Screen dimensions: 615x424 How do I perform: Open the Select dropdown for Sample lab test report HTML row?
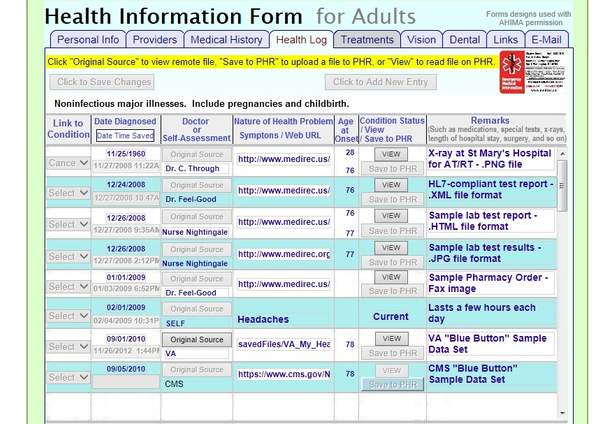click(68, 224)
